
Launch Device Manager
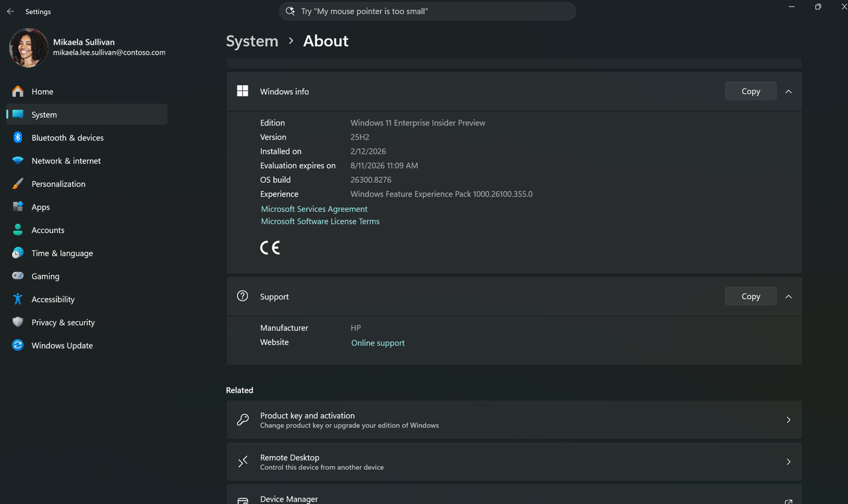514,494
